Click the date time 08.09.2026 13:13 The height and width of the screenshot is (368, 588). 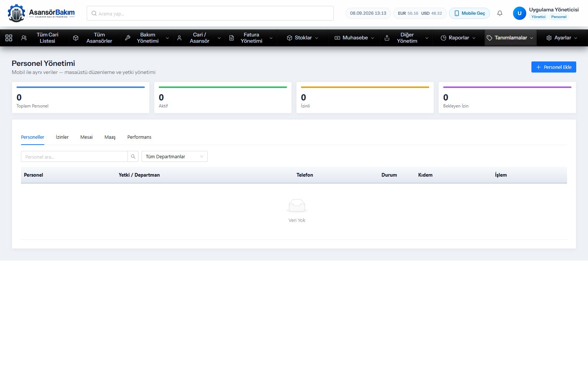[x=368, y=13]
